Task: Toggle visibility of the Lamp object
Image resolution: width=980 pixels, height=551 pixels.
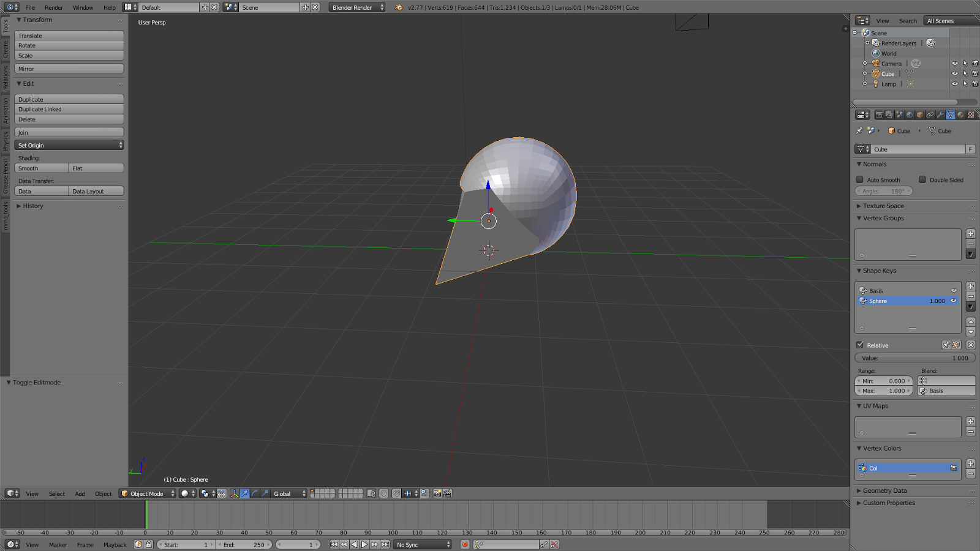Action: click(x=955, y=84)
